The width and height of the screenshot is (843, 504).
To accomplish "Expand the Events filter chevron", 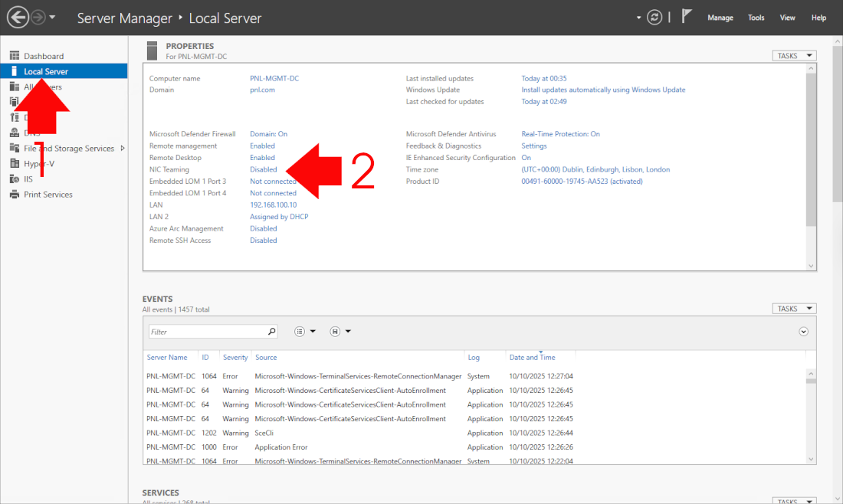I will point(803,332).
